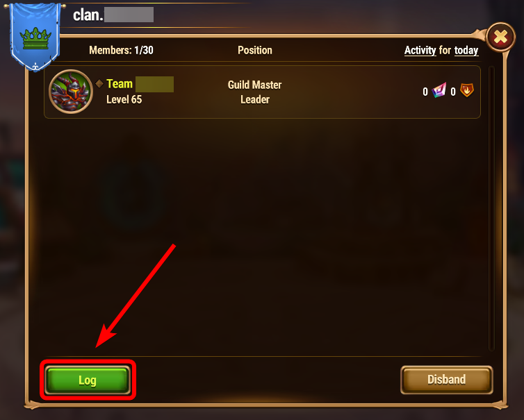Click the green crown emblem on banner
This screenshot has height=420, width=524.
click(x=35, y=38)
